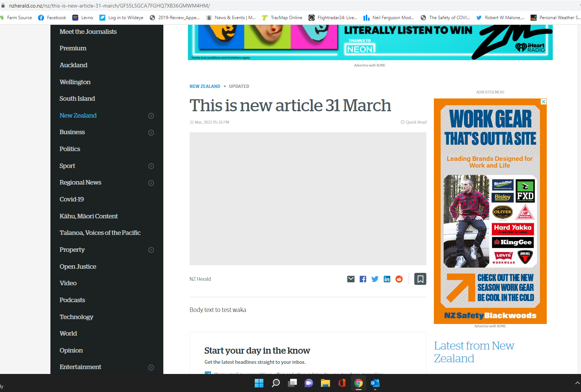Viewport: 581px width, 392px height.
Task: Open Levno bookmark
Action: click(x=83, y=18)
